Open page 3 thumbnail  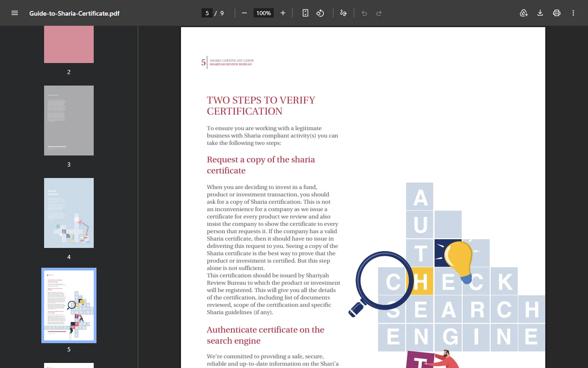pos(69,121)
